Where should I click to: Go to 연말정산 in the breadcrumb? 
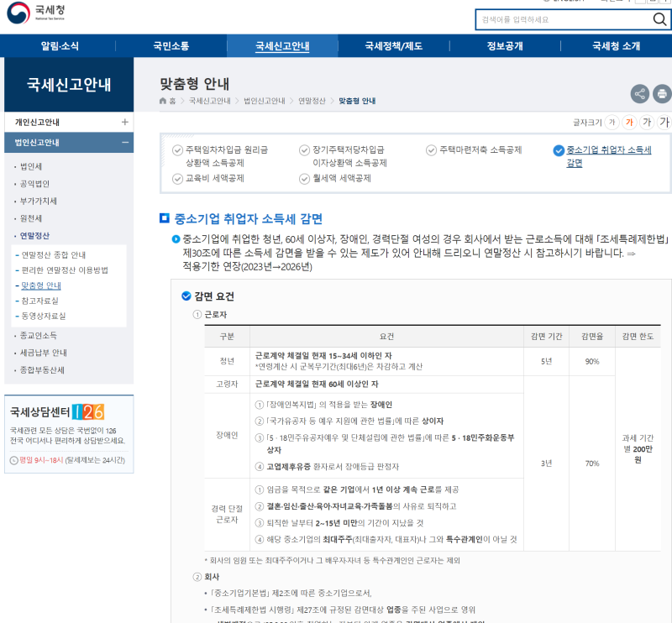point(312,101)
